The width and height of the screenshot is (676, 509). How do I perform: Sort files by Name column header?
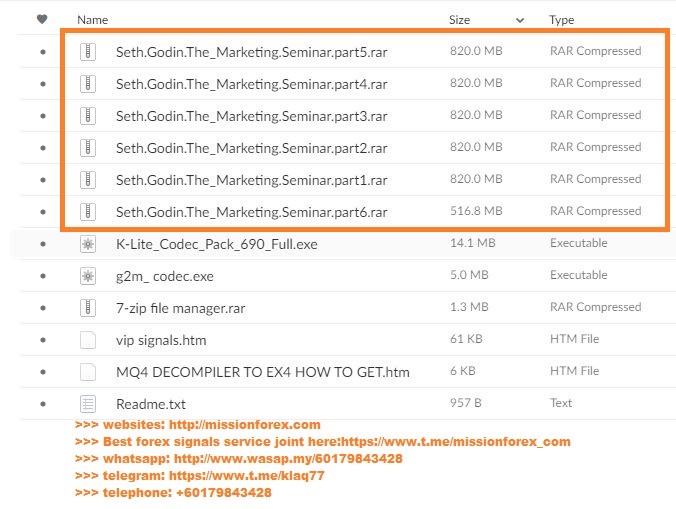tap(93, 20)
